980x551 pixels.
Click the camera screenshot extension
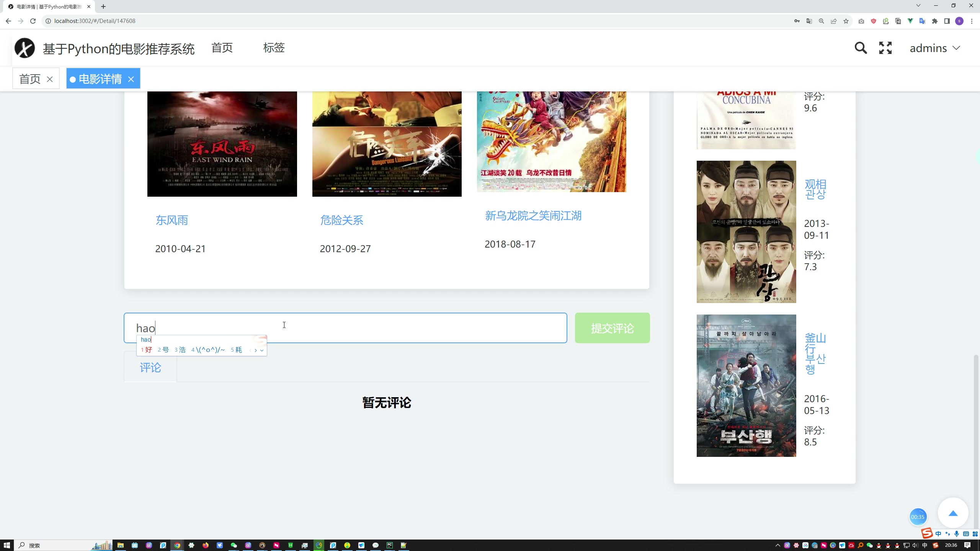tap(861, 21)
